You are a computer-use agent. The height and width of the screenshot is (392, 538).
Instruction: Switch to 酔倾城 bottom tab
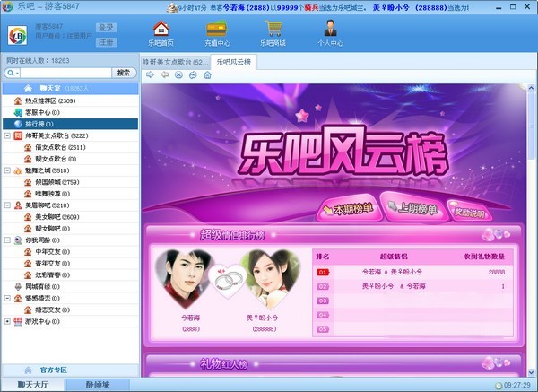click(x=98, y=385)
